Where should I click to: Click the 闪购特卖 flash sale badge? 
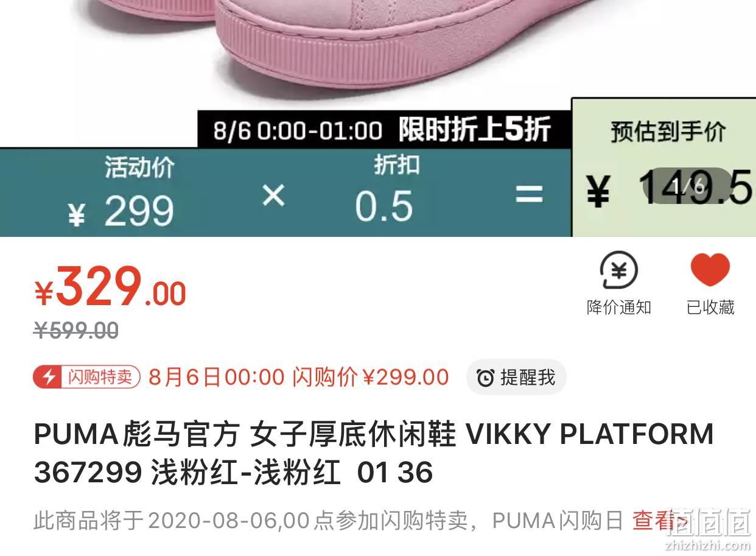[87, 378]
